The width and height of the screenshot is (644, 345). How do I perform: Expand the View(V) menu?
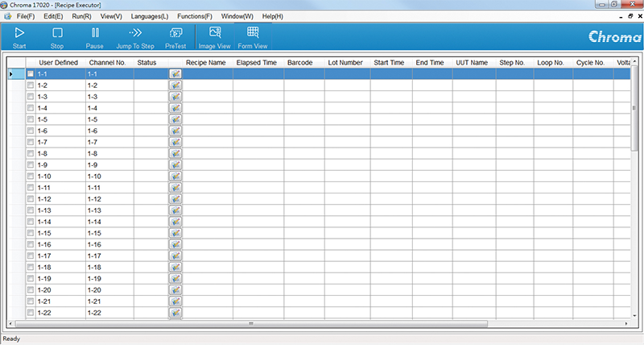[x=111, y=16]
